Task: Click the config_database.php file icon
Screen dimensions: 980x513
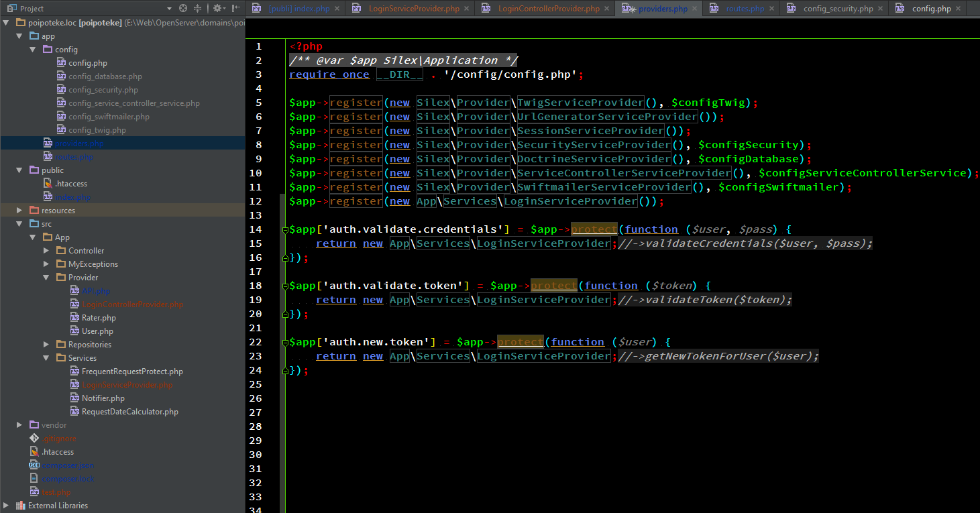Action: tap(61, 76)
